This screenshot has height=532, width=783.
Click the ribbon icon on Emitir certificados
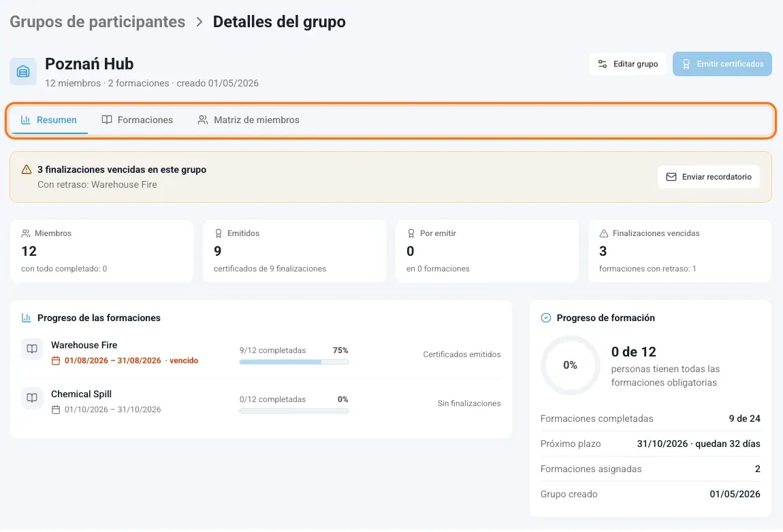(686, 64)
